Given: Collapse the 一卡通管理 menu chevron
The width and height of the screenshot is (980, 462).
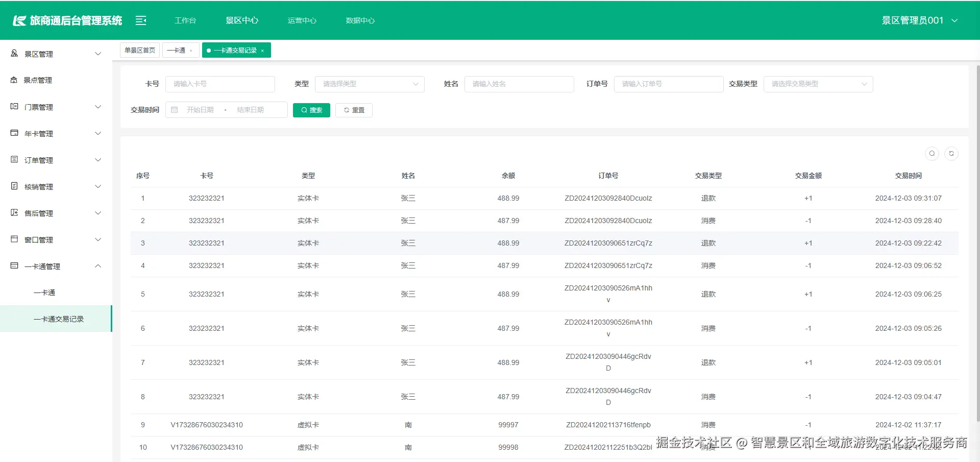Looking at the screenshot, I should tap(98, 266).
